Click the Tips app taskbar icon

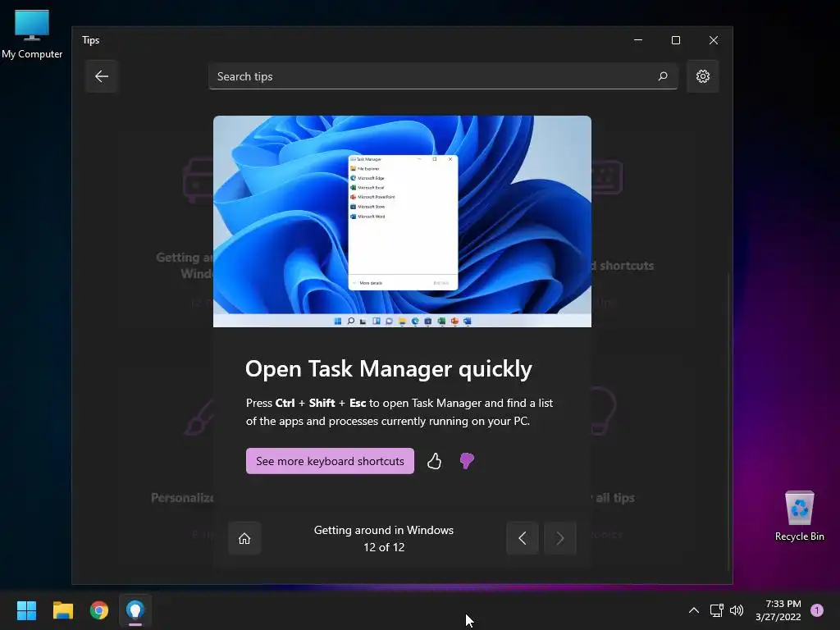[135, 610]
